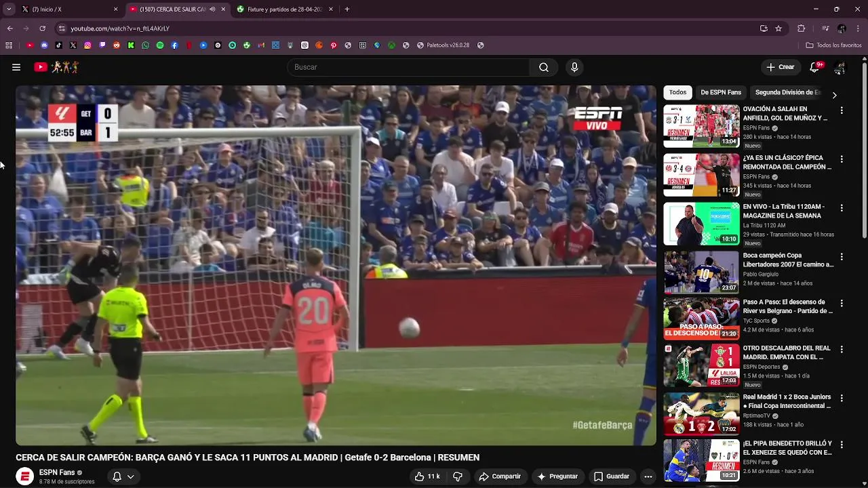Open the Pinterest bookmark
Viewport: 868px width, 488px height.
coord(334,45)
